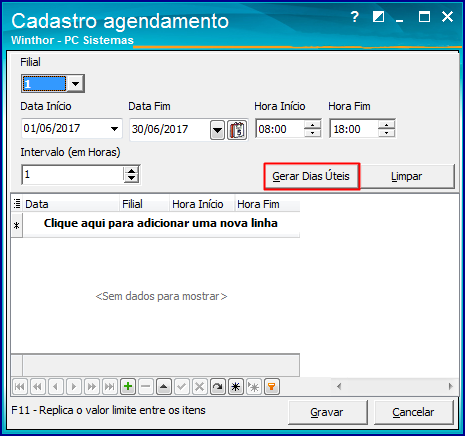Screen dimensions: 465x436
Task: Go to previous record arrow
Action: click(x=56, y=387)
